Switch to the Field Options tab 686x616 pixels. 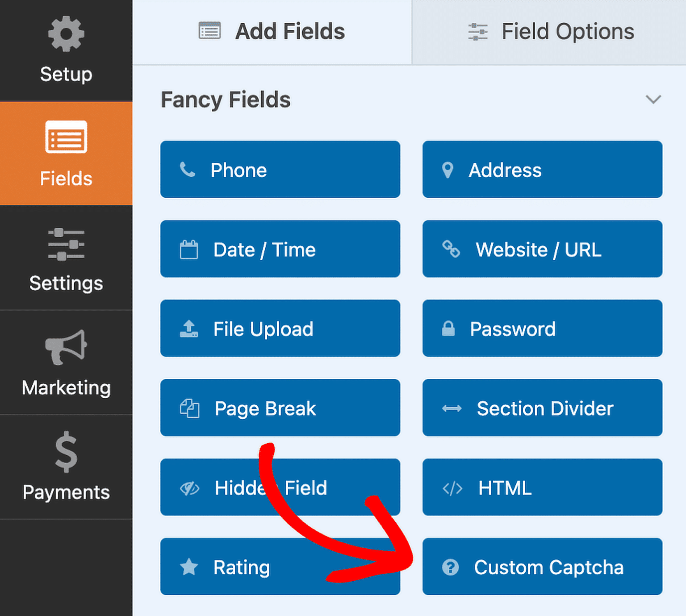(x=567, y=31)
